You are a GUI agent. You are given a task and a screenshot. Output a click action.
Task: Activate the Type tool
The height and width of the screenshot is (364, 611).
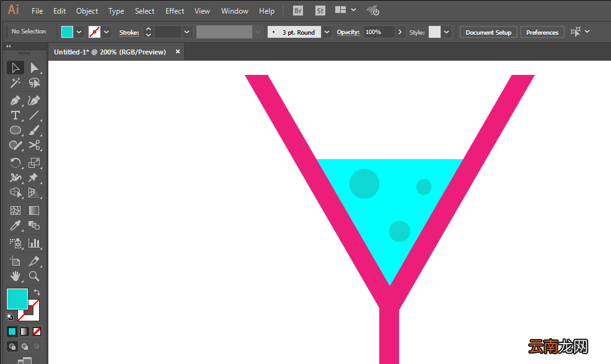[15, 115]
